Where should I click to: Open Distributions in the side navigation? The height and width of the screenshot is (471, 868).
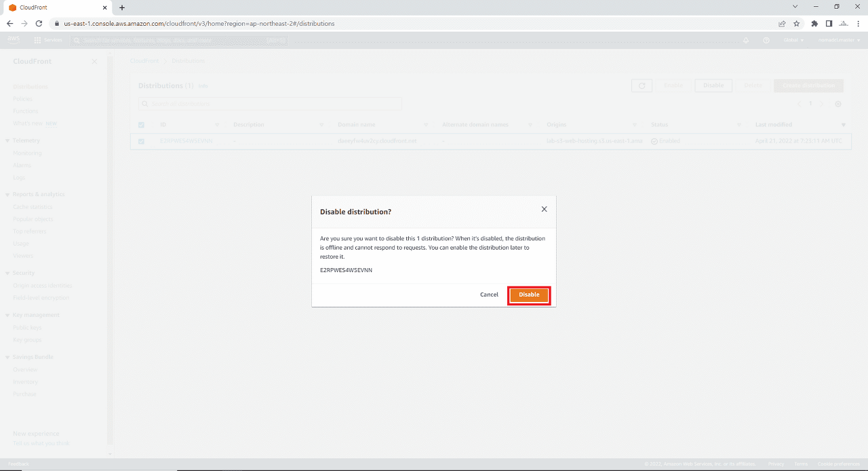pos(31,87)
